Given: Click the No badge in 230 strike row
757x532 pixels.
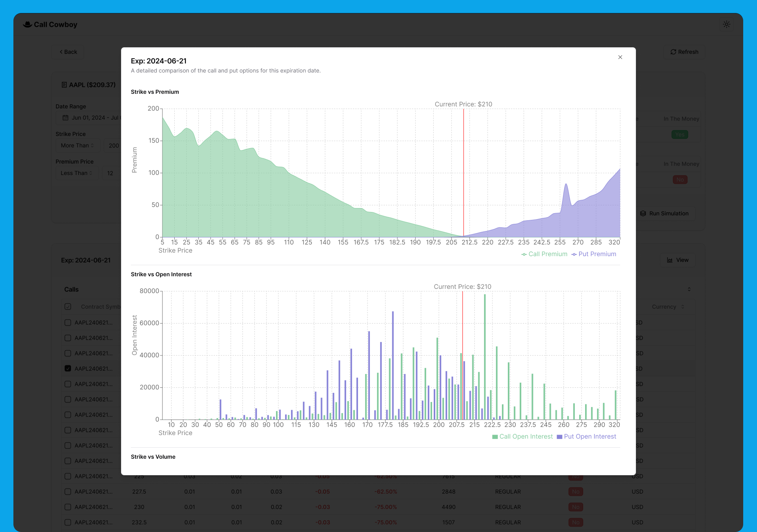Looking at the screenshot, I should click(576, 507).
